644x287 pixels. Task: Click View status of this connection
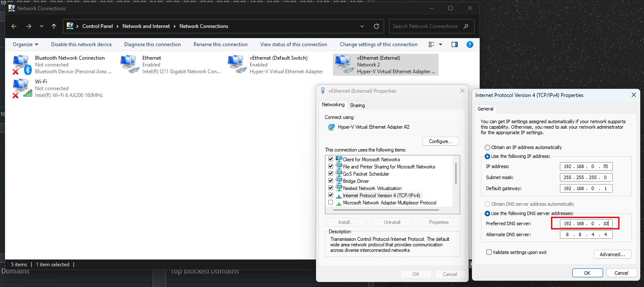[294, 44]
